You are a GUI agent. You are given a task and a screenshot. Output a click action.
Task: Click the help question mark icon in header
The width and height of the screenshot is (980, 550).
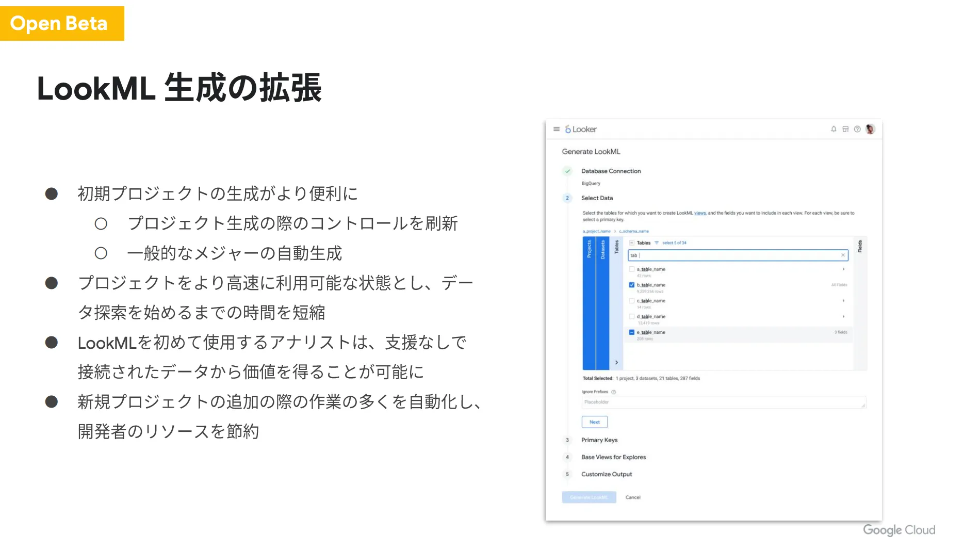tap(857, 129)
